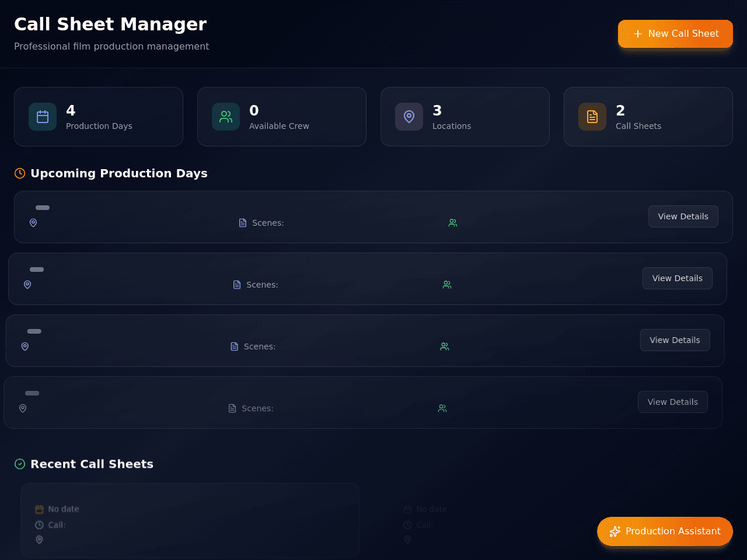Click the count "4" above Production Days

tap(71, 110)
